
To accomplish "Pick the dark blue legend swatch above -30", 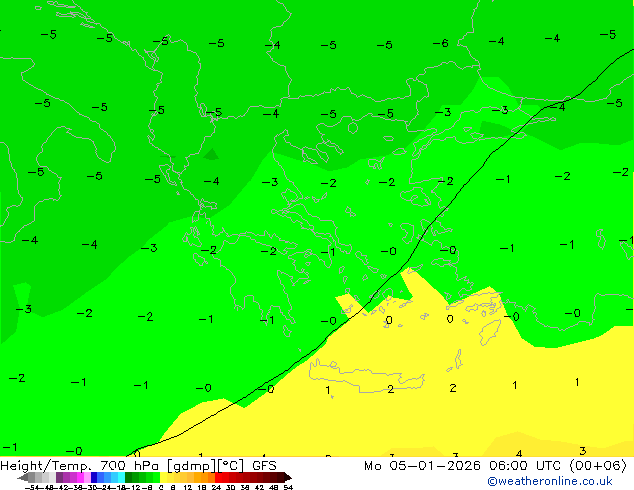I will 94,477.
